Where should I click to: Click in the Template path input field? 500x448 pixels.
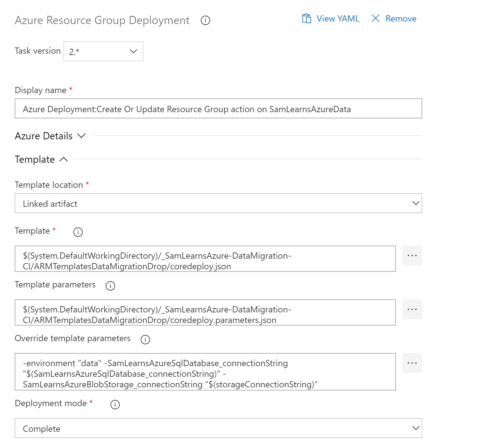click(x=205, y=259)
